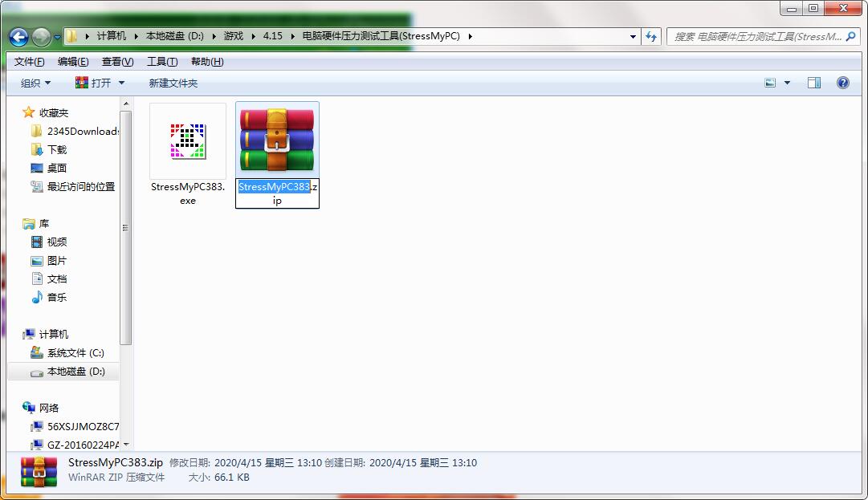This screenshot has height=500, width=868.
Task: Select the StressMyPC383.exe file icon
Action: (188, 141)
